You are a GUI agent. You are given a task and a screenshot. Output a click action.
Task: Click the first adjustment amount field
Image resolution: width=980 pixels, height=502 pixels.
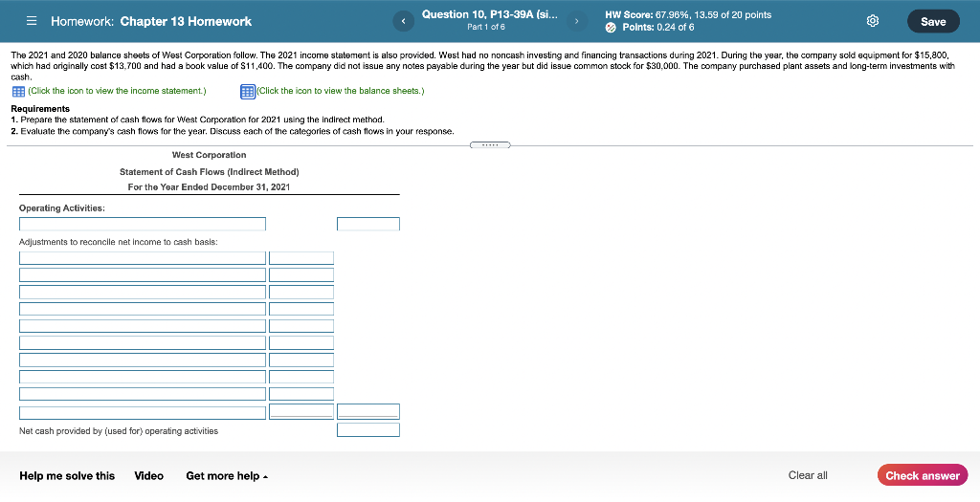point(301,258)
